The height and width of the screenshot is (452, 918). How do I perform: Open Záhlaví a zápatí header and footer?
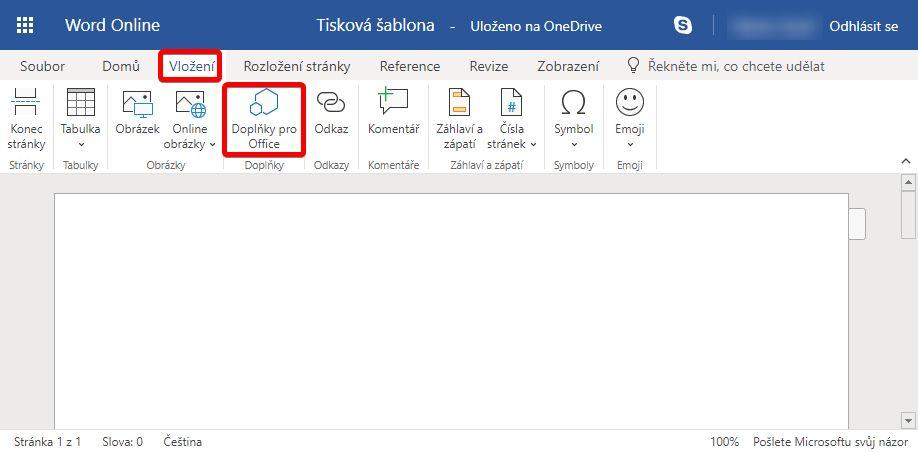(460, 121)
